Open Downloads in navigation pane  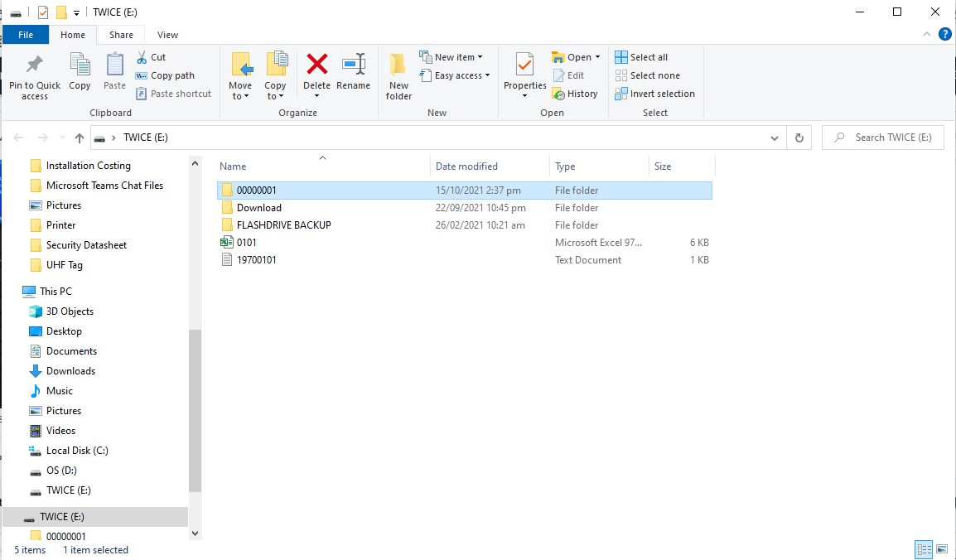click(x=70, y=371)
